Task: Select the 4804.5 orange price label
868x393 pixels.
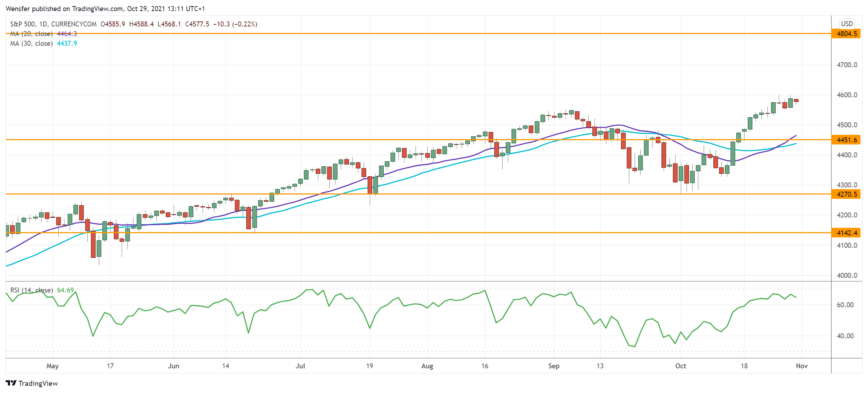Action: point(847,34)
